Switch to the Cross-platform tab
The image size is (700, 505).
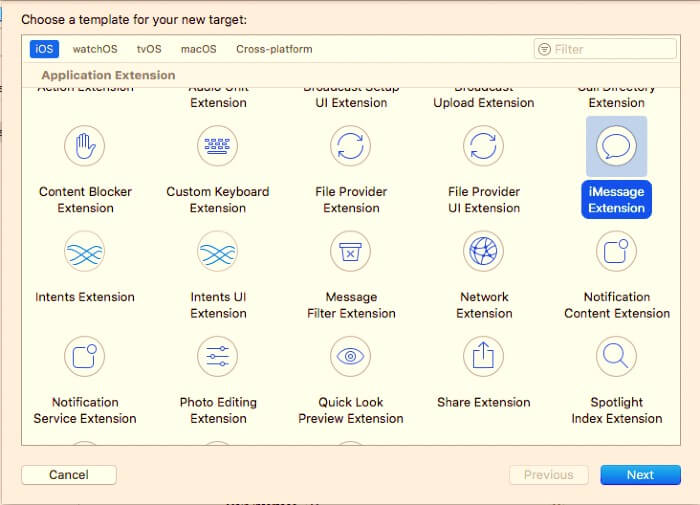click(274, 49)
